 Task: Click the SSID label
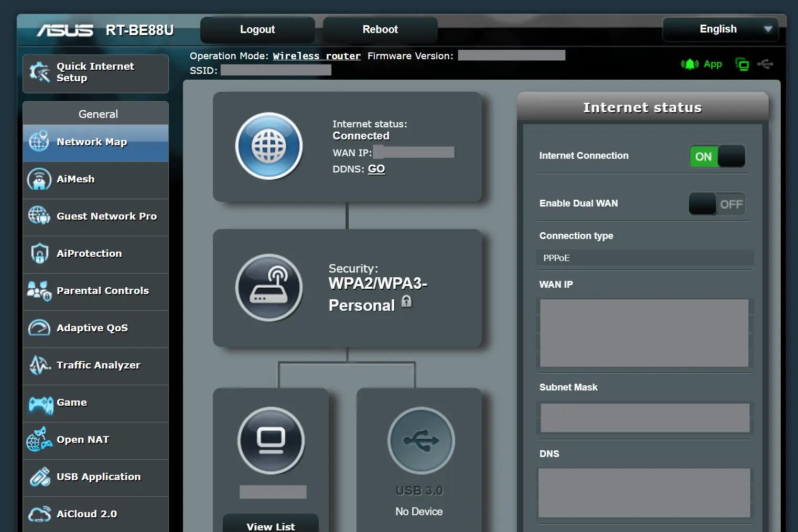pyautogui.click(x=203, y=71)
